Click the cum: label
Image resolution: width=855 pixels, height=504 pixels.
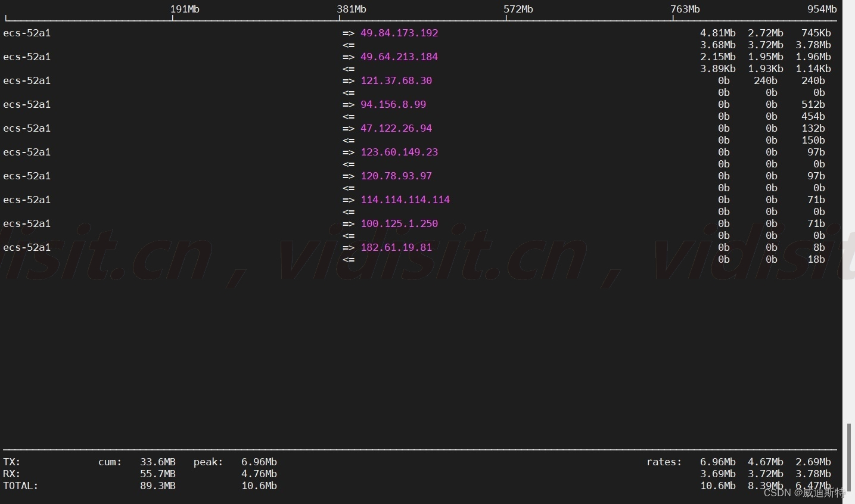[110, 462]
